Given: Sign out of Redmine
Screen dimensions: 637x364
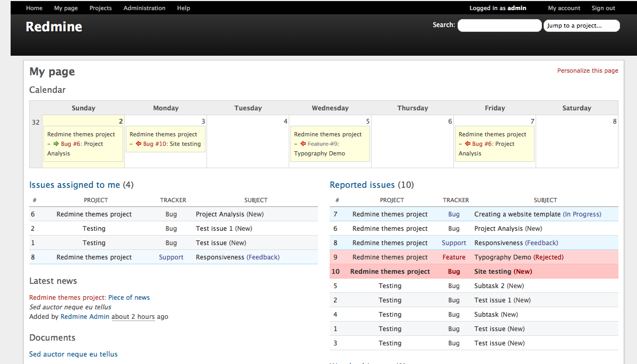Looking at the screenshot, I should pyautogui.click(x=604, y=8).
